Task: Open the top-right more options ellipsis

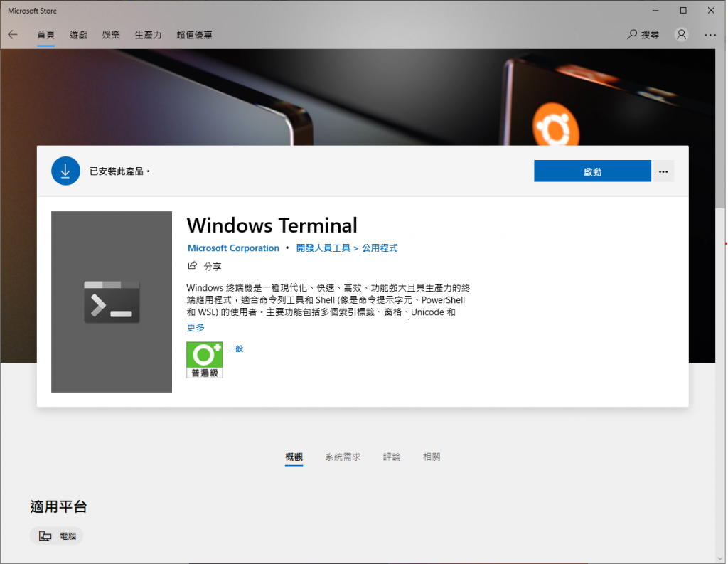Action: point(710,34)
